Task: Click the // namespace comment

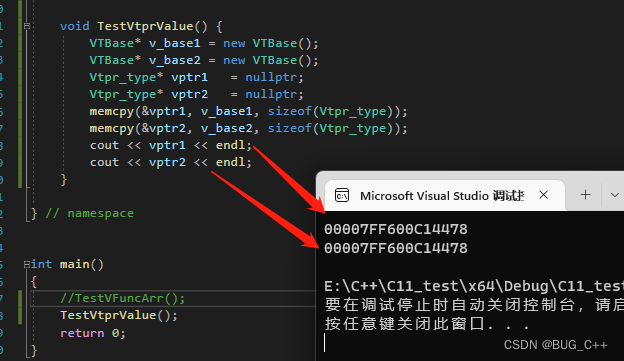Action: [90, 214]
